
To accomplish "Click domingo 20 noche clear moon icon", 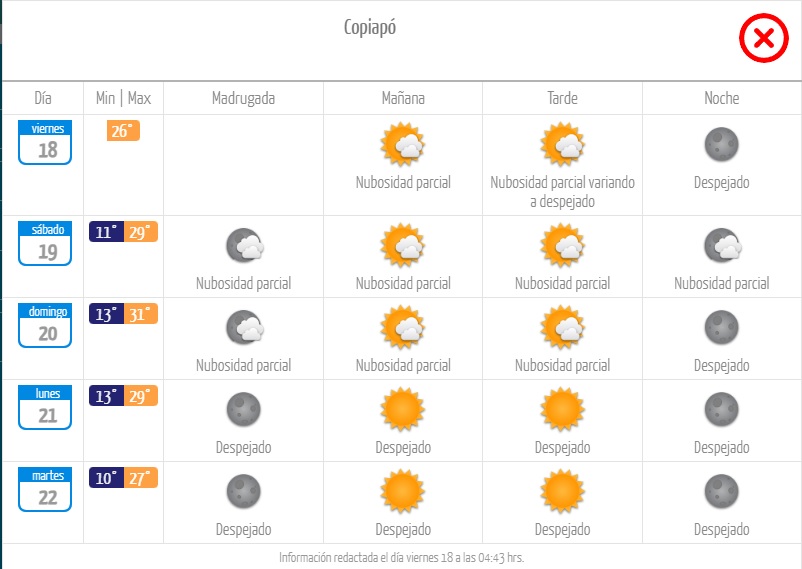I will pos(721,327).
